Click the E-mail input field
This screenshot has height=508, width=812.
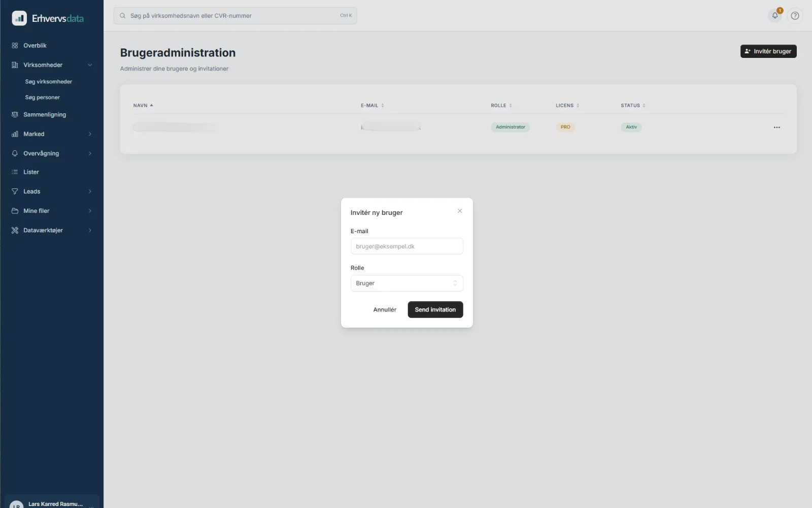(407, 246)
